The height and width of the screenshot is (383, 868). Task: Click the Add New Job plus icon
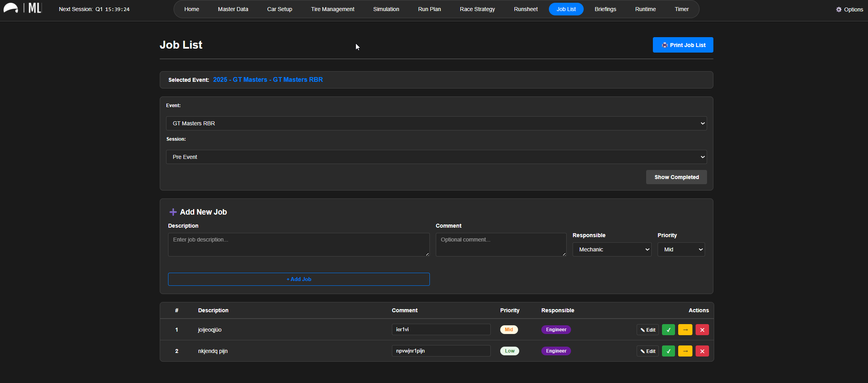(173, 212)
